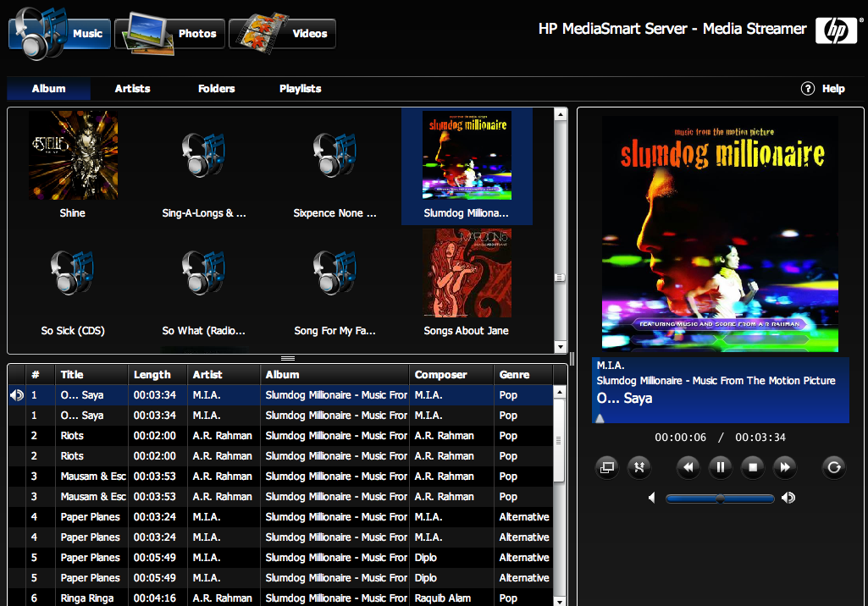Sort tracks by Composer column
This screenshot has height=606, width=868.
(451, 375)
